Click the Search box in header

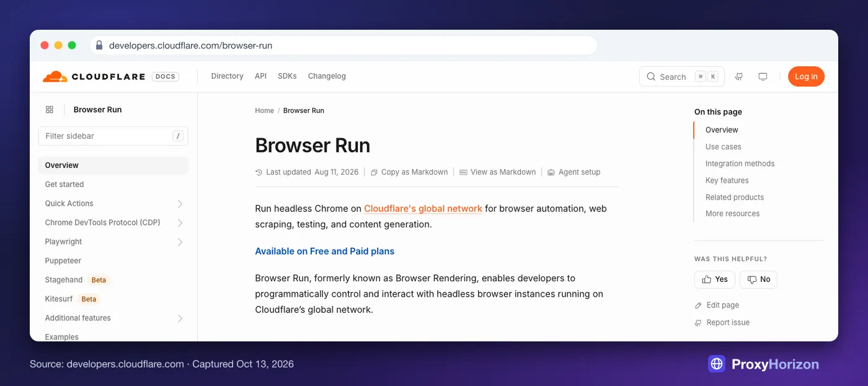681,77
